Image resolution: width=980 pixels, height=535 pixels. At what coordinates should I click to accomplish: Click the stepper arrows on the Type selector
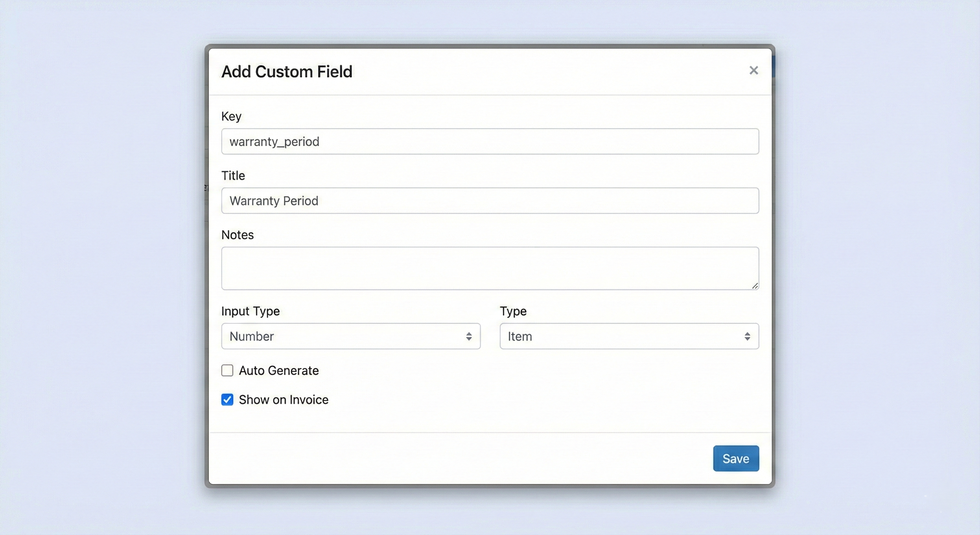748,336
